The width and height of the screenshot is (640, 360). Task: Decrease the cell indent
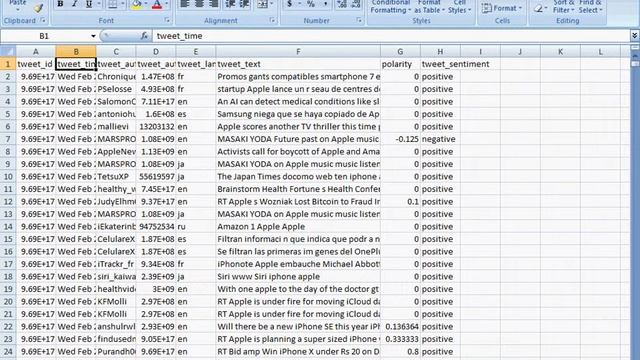point(230,4)
